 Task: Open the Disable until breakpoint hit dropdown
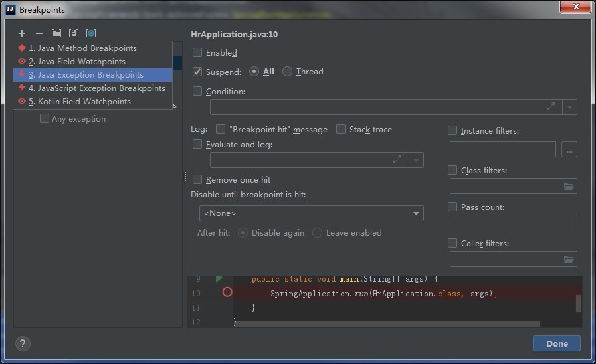point(312,213)
